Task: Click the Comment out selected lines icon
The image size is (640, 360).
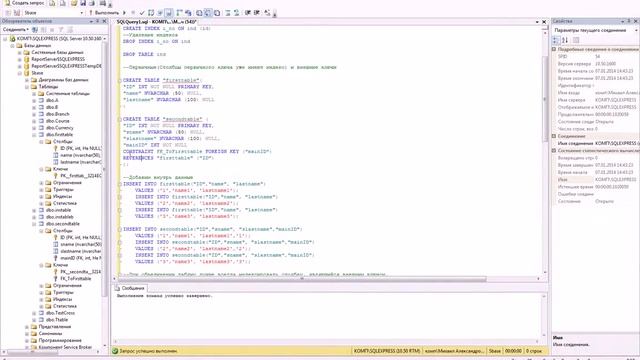Action: (x=228, y=13)
